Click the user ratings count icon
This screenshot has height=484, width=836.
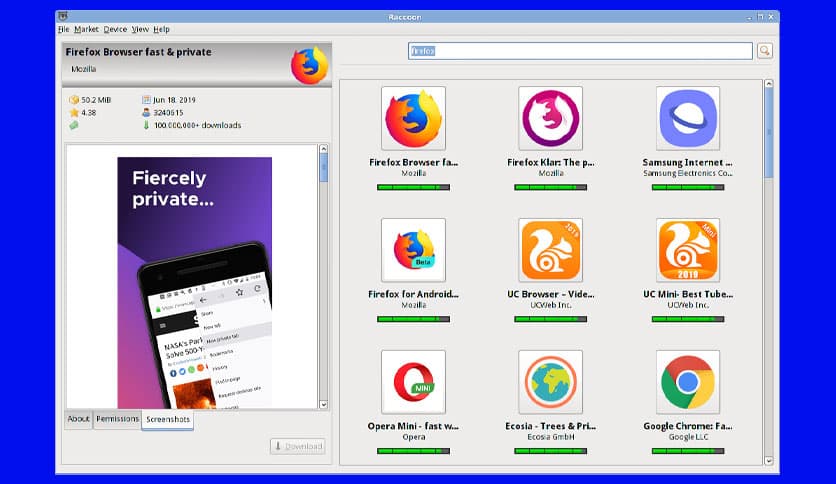146,112
